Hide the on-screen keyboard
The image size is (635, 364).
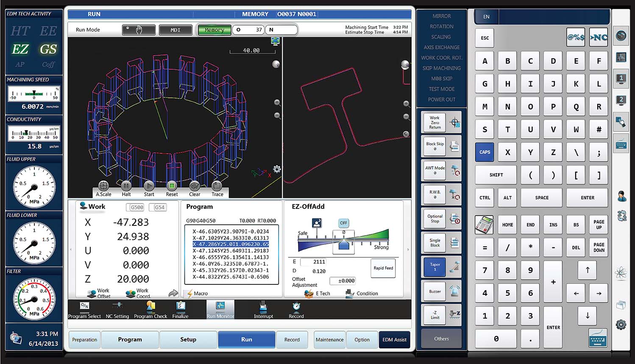click(x=598, y=338)
